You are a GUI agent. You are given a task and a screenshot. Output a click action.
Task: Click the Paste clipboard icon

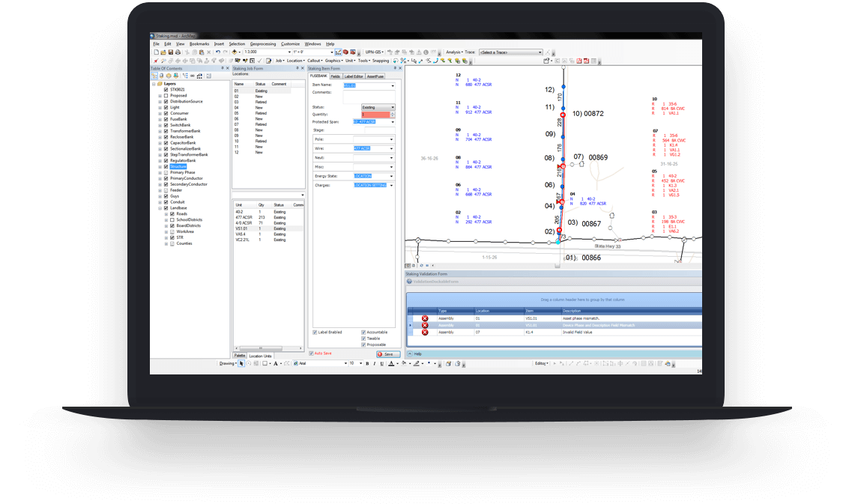202,52
